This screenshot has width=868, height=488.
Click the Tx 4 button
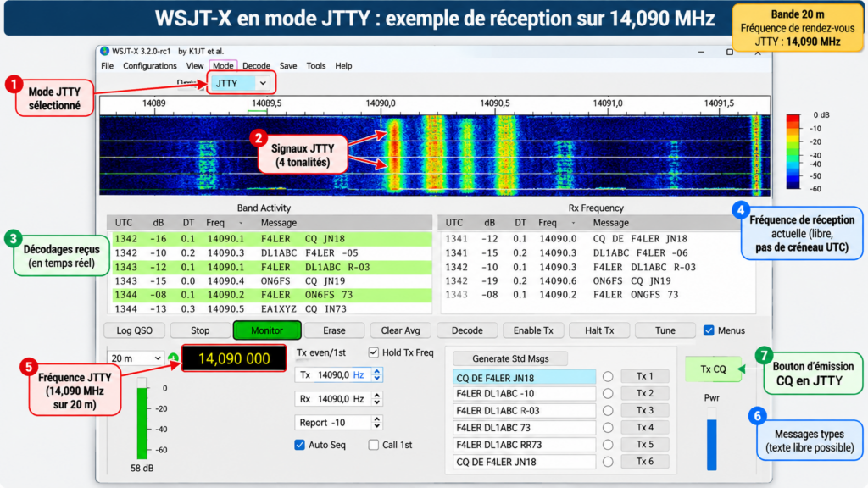pyautogui.click(x=644, y=427)
